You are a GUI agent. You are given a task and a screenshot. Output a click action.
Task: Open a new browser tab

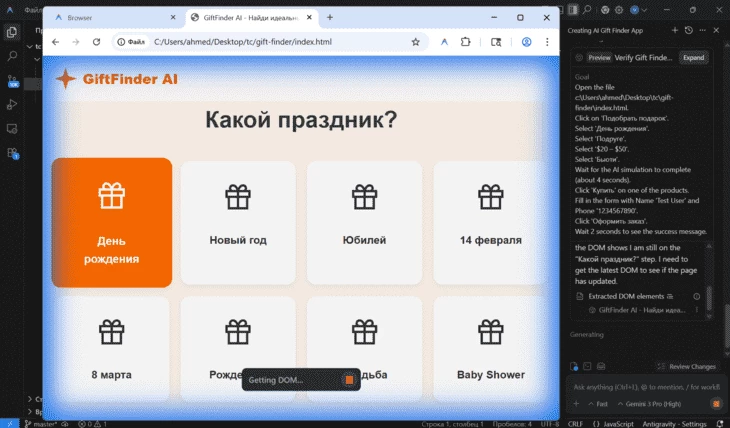[x=330, y=17]
